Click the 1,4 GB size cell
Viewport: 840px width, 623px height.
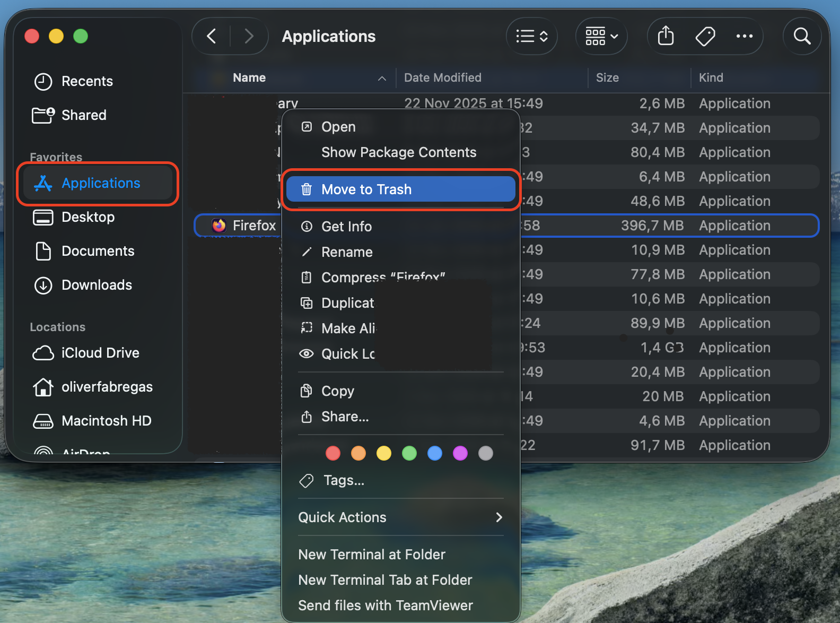click(x=662, y=348)
